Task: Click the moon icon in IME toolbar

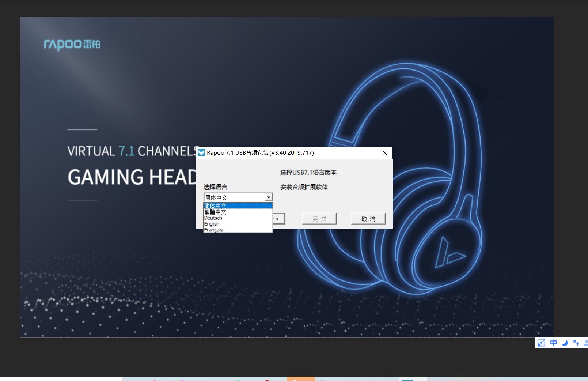Action: 565,343
